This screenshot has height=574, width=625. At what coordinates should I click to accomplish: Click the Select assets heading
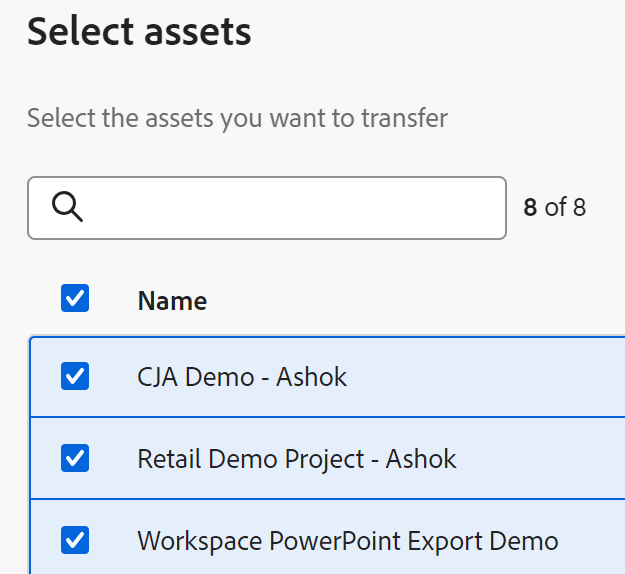pyautogui.click(x=139, y=32)
